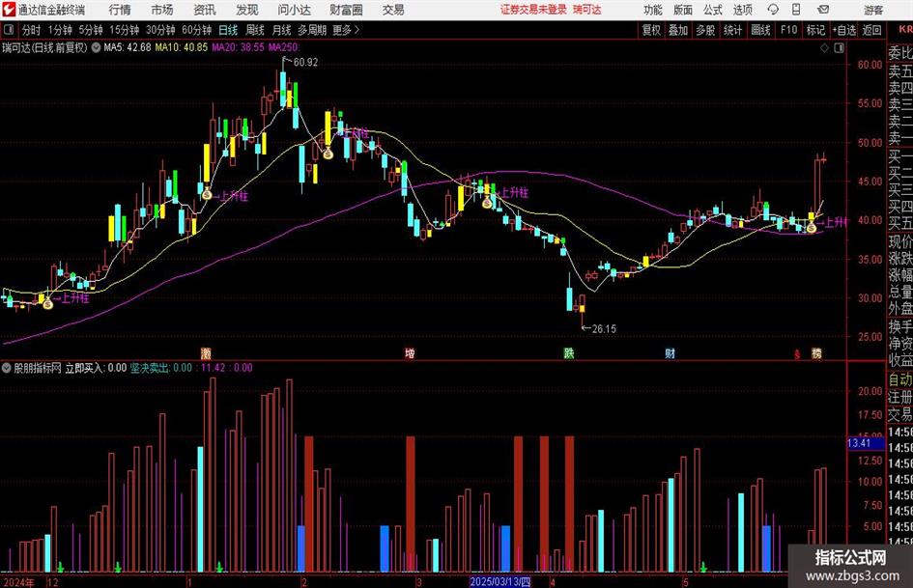Open the mail message icon
The height and width of the screenshot is (588, 913).
tap(823, 10)
